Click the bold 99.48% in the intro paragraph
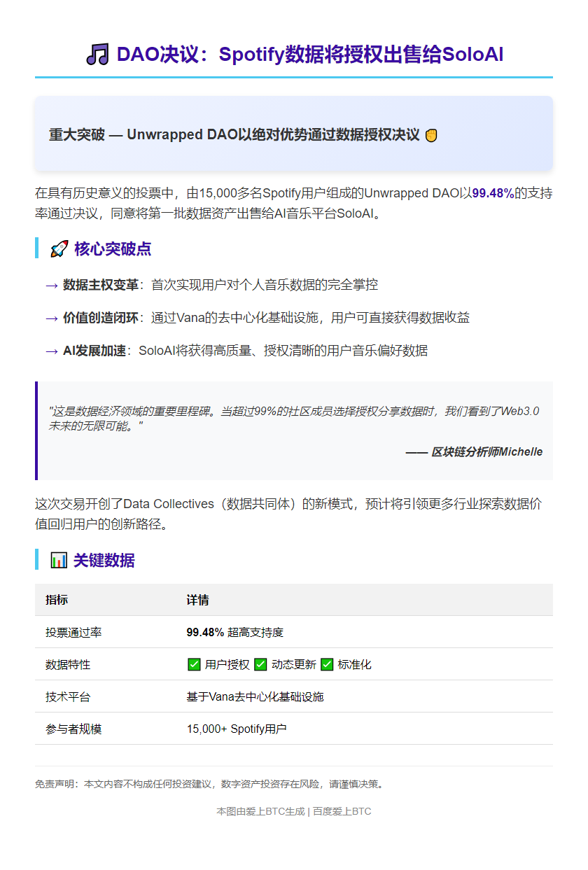Image resolution: width=588 pixels, height=870 pixels. [x=493, y=194]
